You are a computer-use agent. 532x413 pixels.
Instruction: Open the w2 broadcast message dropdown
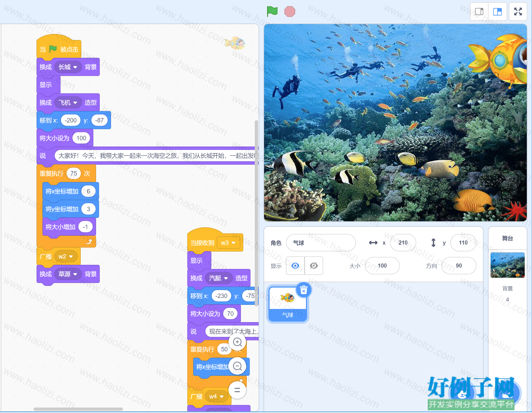pyautogui.click(x=66, y=257)
